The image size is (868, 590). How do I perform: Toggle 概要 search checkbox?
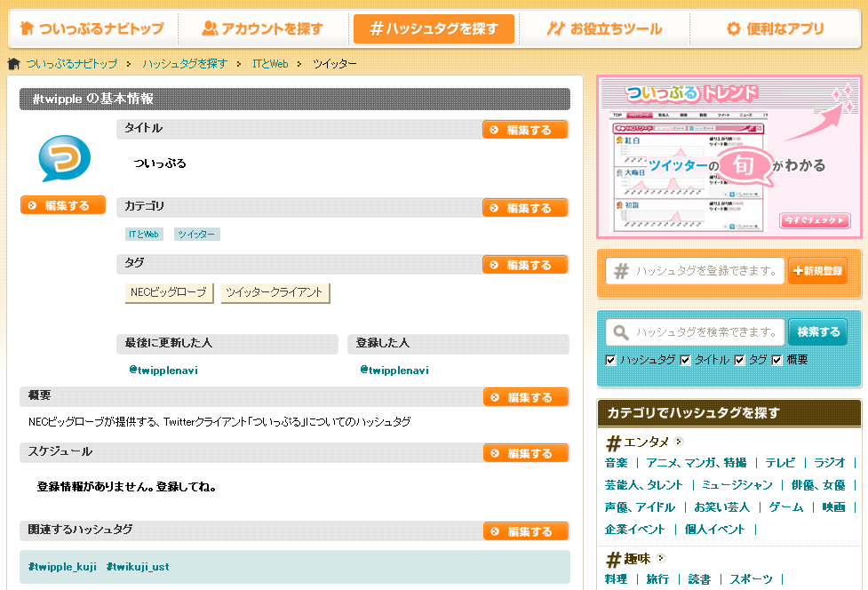(x=777, y=361)
